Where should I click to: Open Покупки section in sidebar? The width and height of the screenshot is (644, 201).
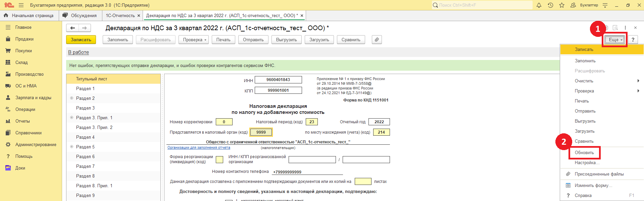click(31, 51)
